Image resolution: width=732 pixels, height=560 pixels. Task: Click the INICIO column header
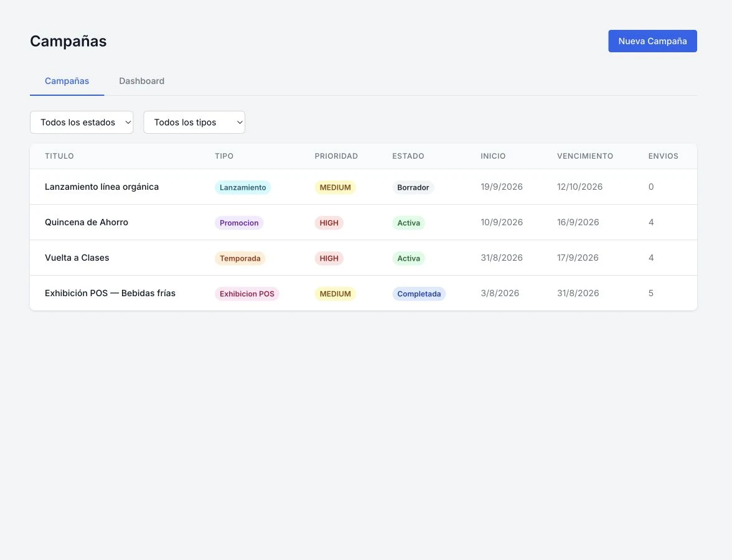pos(493,156)
